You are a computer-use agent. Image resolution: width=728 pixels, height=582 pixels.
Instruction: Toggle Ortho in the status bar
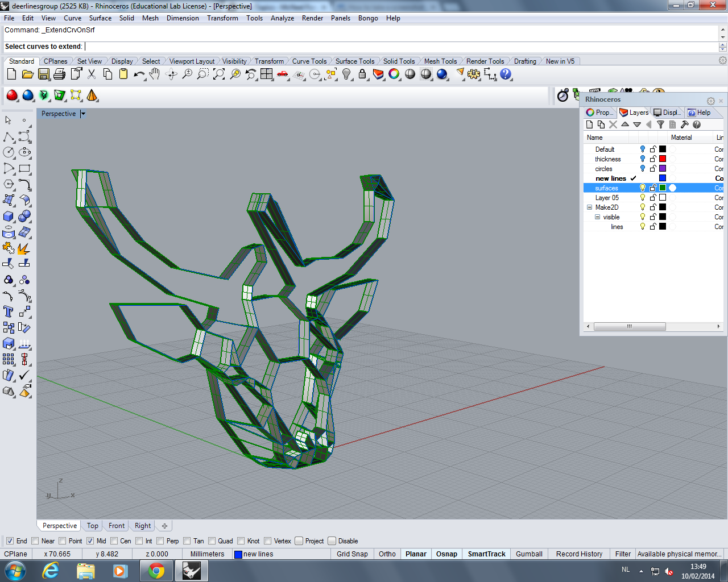(387, 554)
